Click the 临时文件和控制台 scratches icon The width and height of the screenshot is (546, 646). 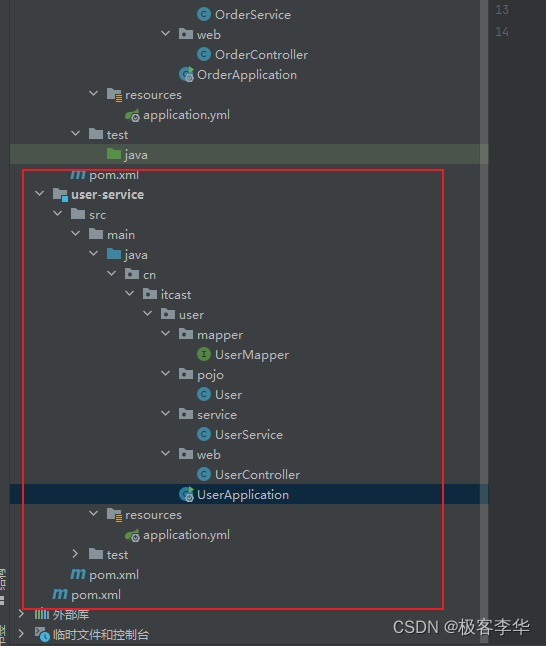[42, 634]
